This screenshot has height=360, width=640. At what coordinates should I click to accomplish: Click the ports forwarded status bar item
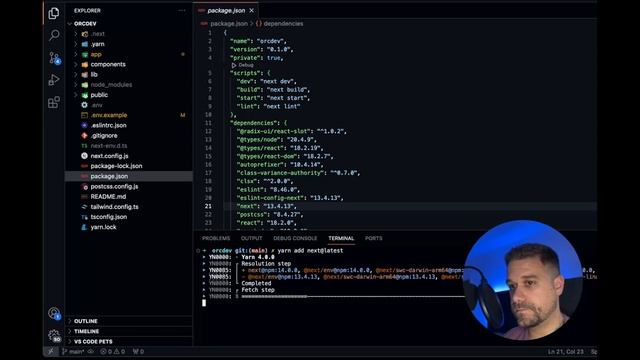(x=138, y=351)
